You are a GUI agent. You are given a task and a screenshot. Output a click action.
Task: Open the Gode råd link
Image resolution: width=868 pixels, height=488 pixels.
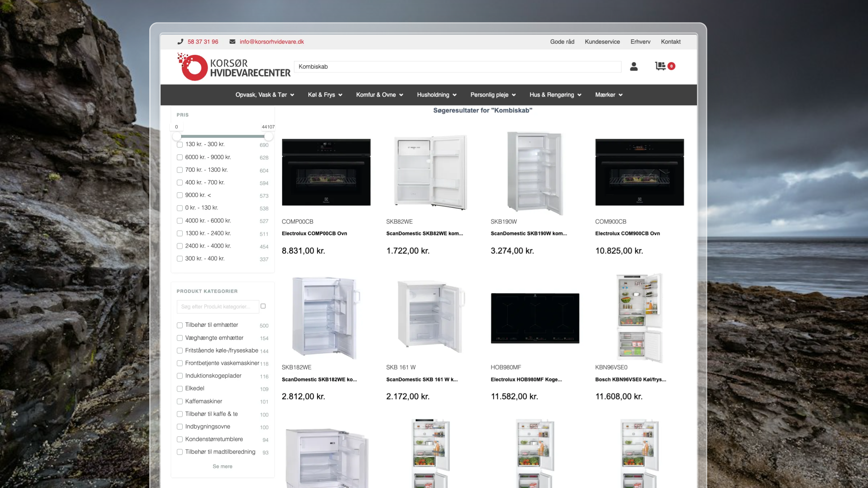562,42
